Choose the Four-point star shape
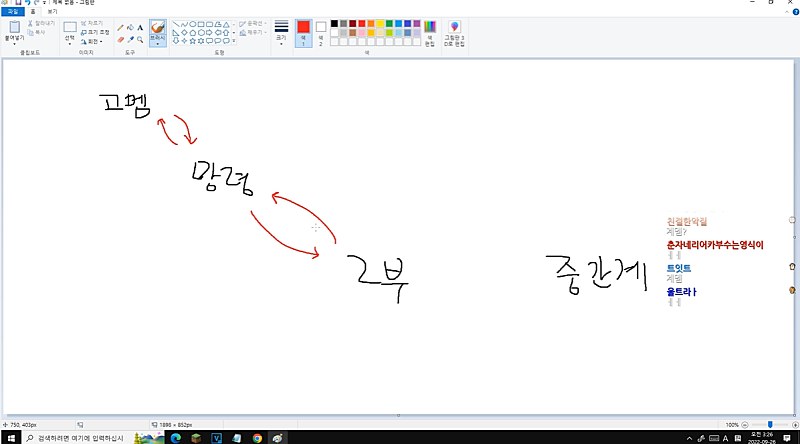 [x=184, y=41]
